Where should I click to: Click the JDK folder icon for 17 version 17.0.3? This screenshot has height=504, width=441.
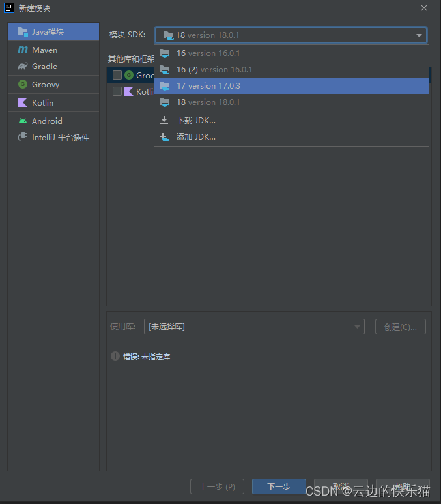coord(164,86)
